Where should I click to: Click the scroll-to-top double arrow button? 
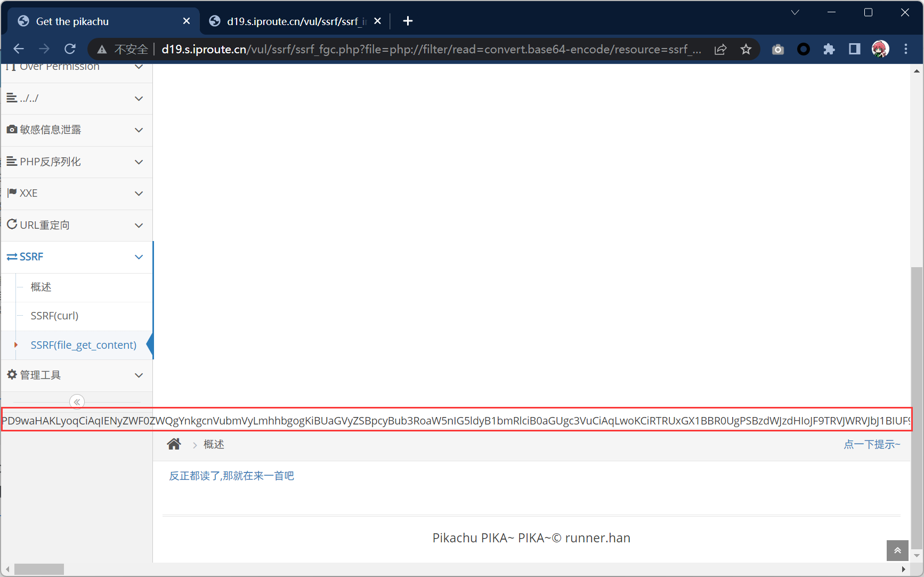click(897, 550)
